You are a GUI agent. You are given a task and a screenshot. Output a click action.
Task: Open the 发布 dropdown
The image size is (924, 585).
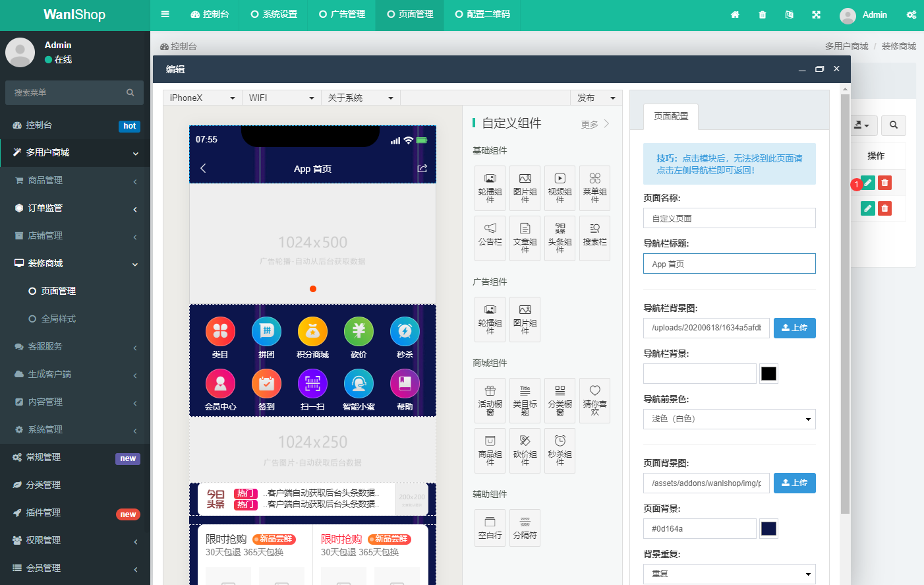(596, 98)
